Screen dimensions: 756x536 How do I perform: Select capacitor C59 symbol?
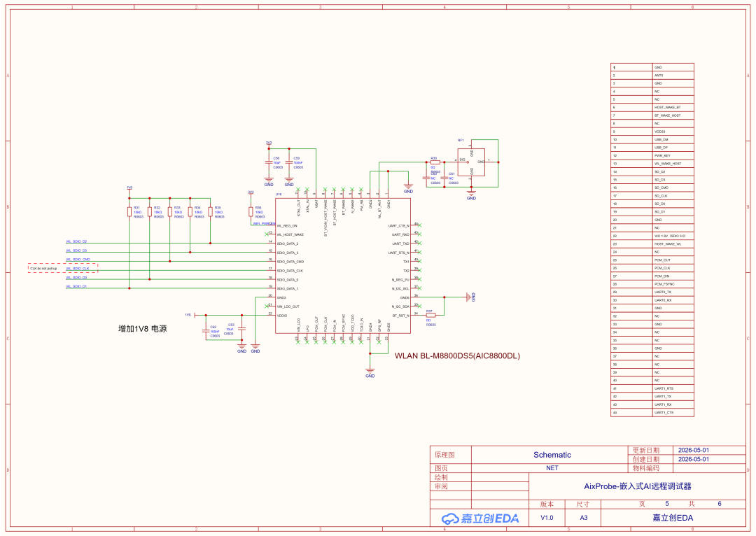[x=289, y=163]
